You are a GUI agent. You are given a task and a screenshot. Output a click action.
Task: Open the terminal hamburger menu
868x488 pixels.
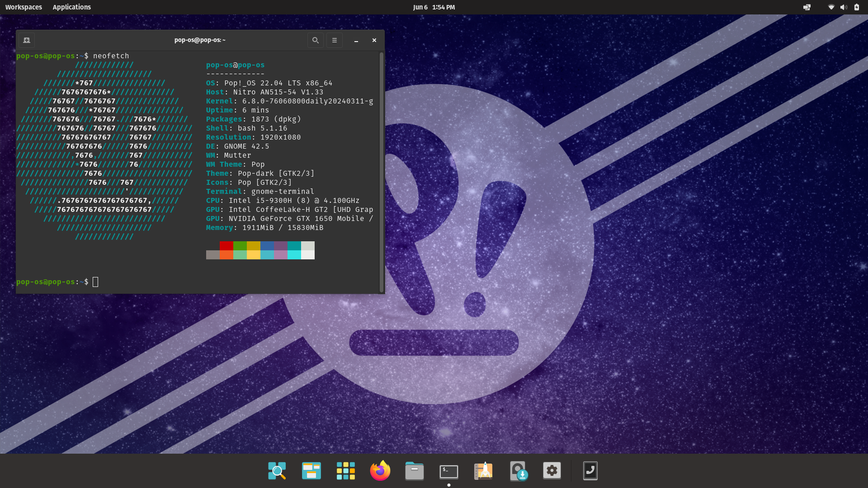(x=335, y=40)
